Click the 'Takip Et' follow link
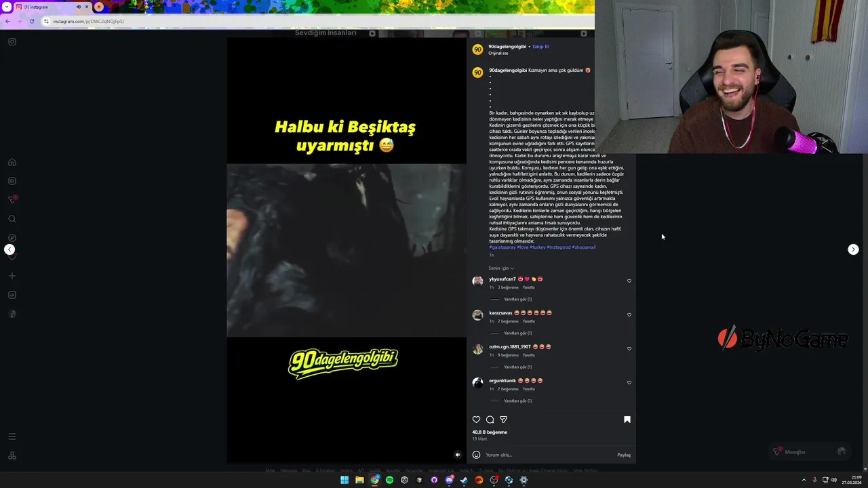Screen dimensions: 868x488 coord(540,47)
